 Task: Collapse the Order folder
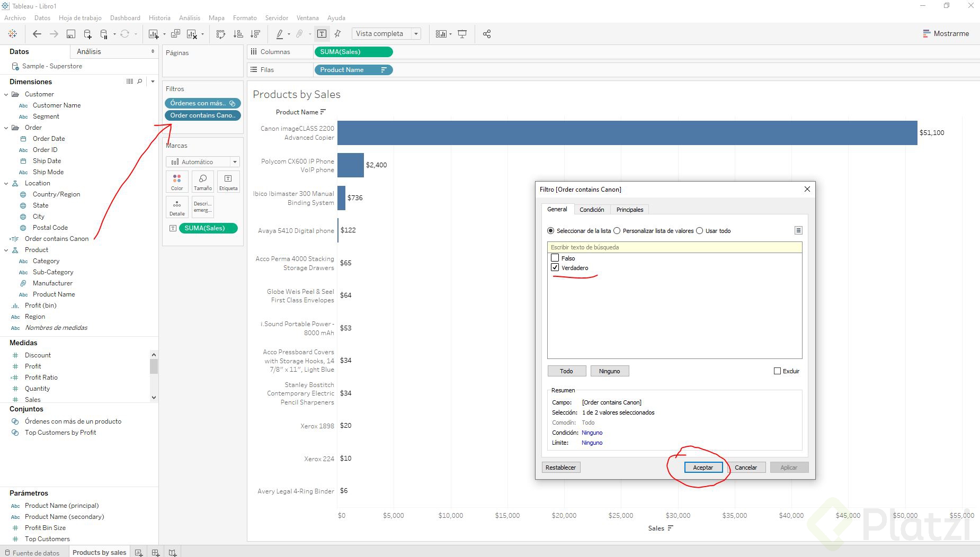point(6,128)
